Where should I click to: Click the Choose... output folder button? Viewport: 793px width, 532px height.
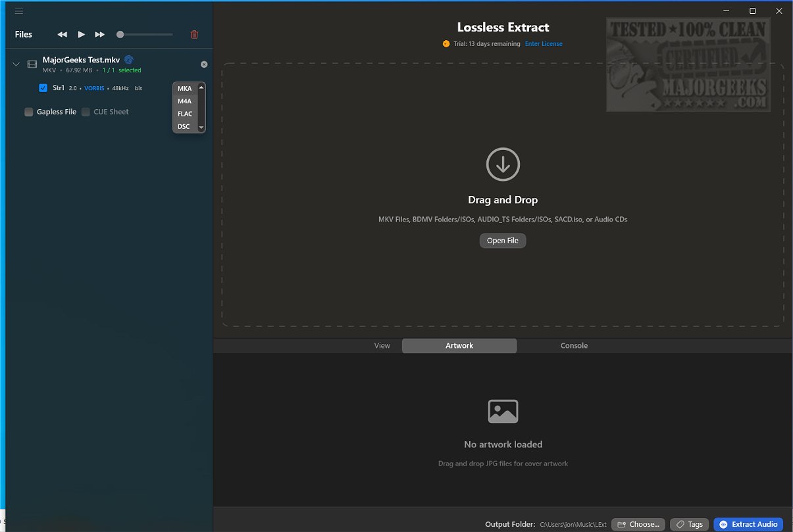[638, 524]
